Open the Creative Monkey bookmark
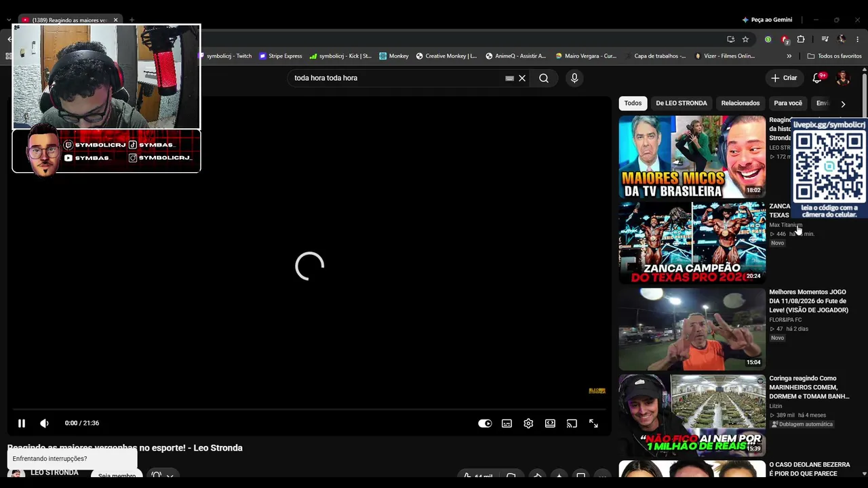Screen dimensions: 868x488 446,56
